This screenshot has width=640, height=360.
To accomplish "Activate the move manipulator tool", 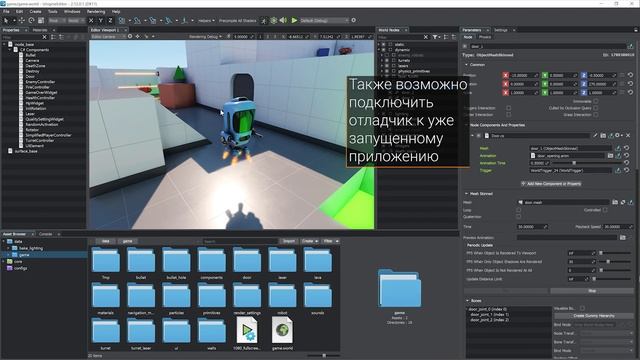I will tap(21, 20).
